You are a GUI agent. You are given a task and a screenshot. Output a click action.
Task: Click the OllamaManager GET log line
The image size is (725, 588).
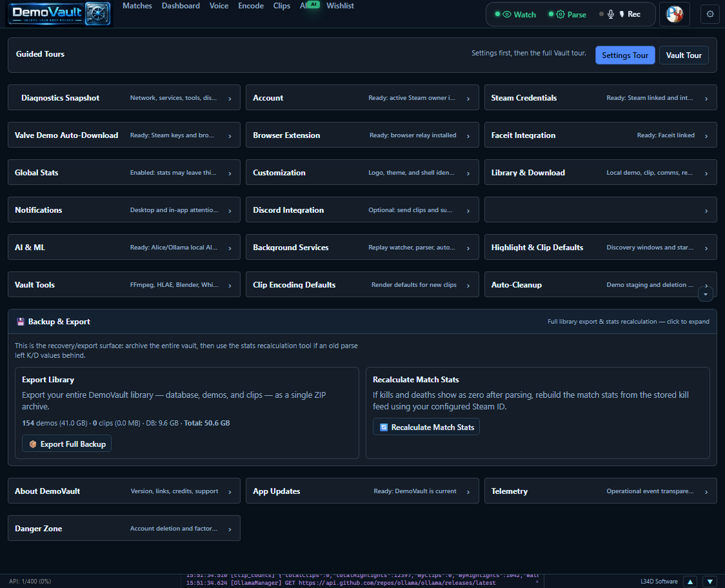(341, 583)
